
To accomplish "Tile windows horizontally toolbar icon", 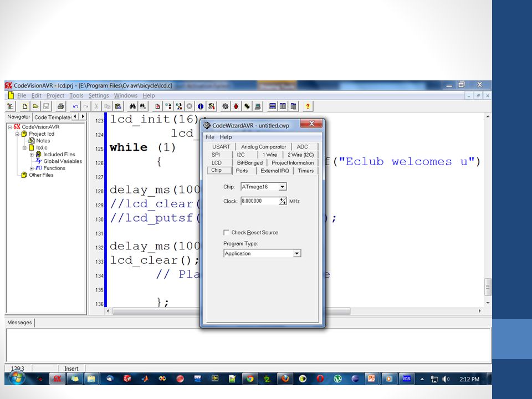I will tap(273, 106).
